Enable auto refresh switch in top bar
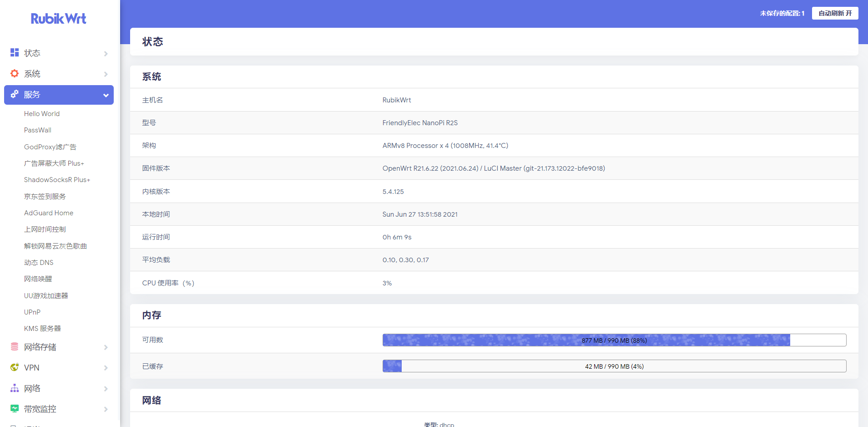The height and width of the screenshot is (427, 868). [835, 13]
